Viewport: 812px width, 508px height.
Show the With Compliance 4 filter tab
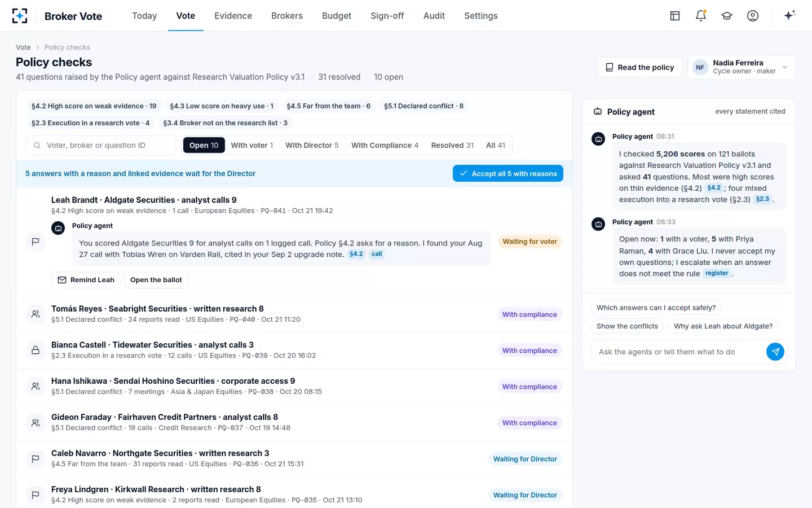point(385,145)
